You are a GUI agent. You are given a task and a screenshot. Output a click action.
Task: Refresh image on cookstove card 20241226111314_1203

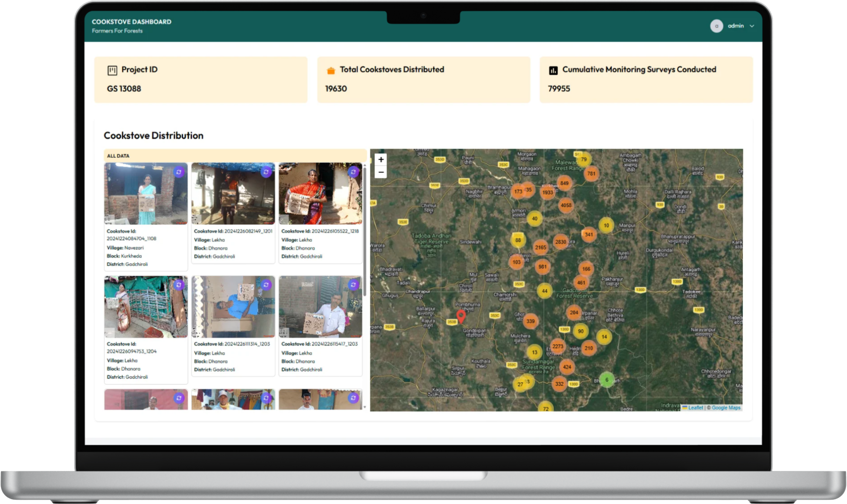click(266, 285)
